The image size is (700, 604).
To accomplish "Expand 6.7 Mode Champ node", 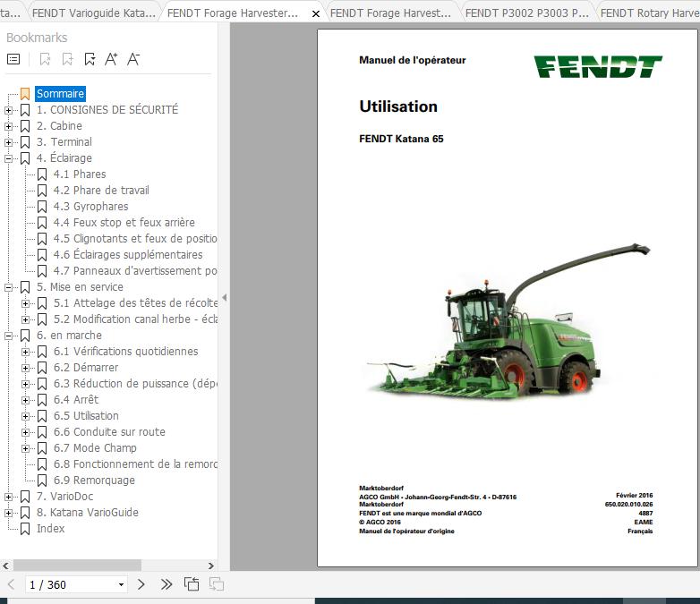I will [x=25, y=448].
